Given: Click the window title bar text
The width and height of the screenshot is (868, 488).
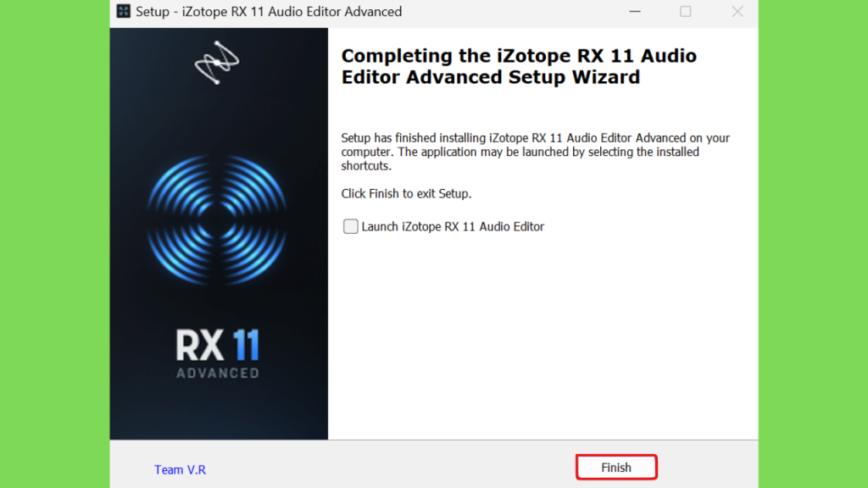Looking at the screenshot, I should 269,12.
